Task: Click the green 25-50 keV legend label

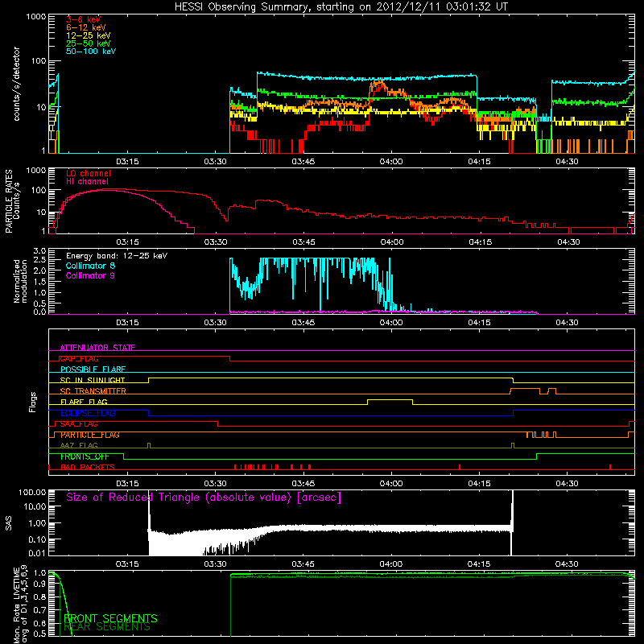Action: point(89,43)
